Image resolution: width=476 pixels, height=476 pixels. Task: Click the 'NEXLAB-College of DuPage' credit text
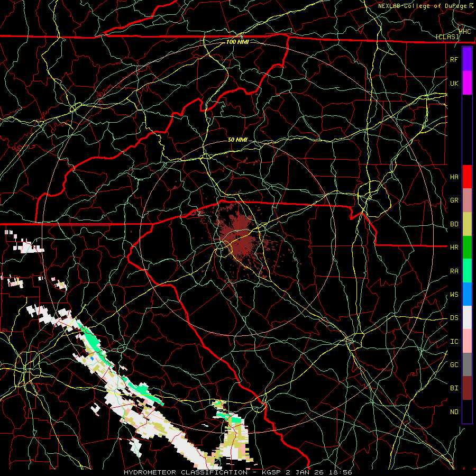coord(422,6)
